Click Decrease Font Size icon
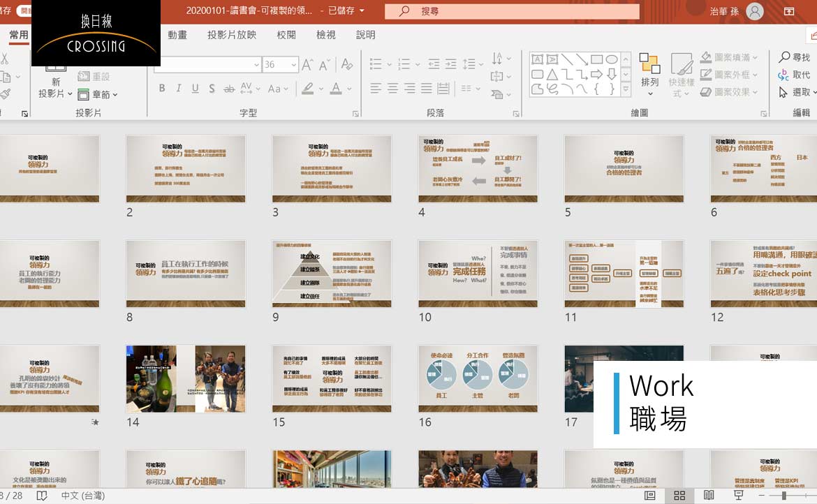817x504 pixels. click(x=325, y=64)
